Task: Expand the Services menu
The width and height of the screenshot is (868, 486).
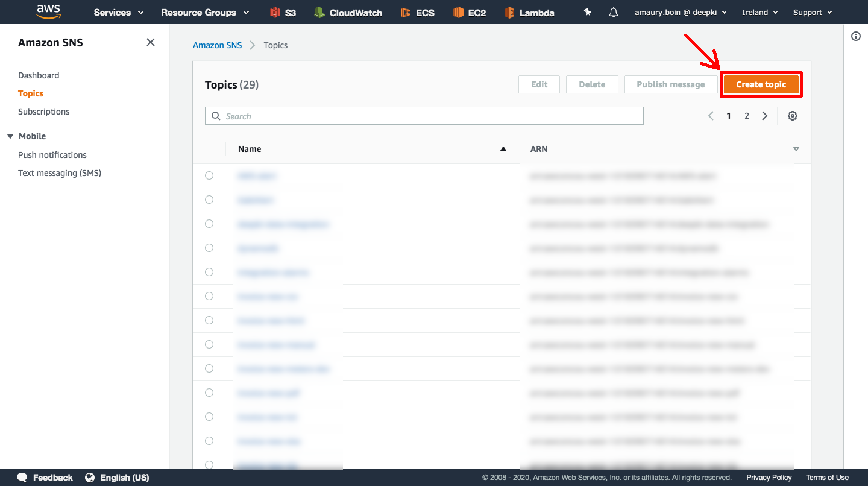Action: [119, 12]
